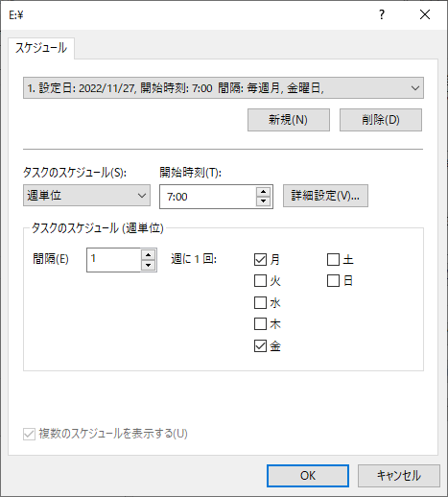
Task: Tick the 土 (Saturday) checkbox
Action: [333, 259]
